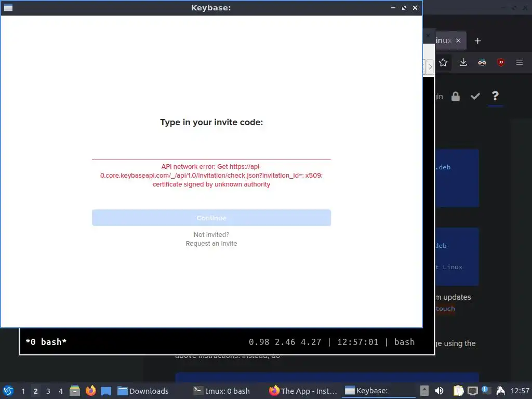Click the question mark help icon
This screenshot has width=532, height=399.
[495, 96]
